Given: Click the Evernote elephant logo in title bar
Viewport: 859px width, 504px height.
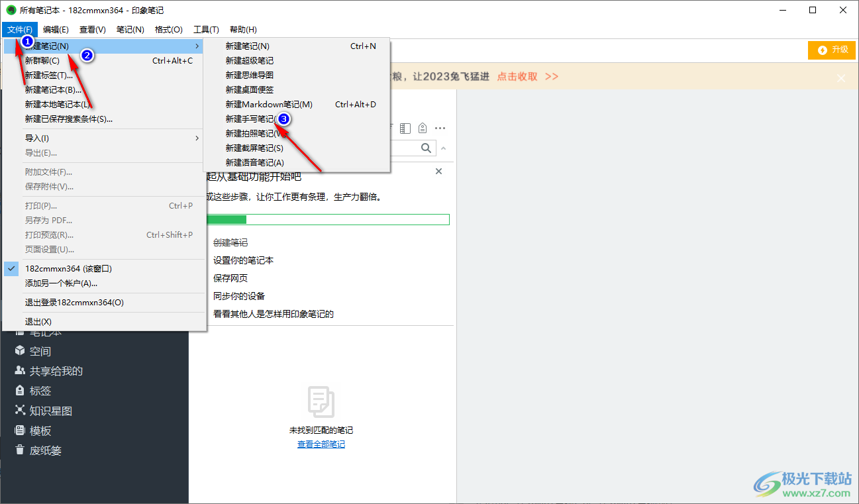Looking at the screenshot, I should click(11, 11).
